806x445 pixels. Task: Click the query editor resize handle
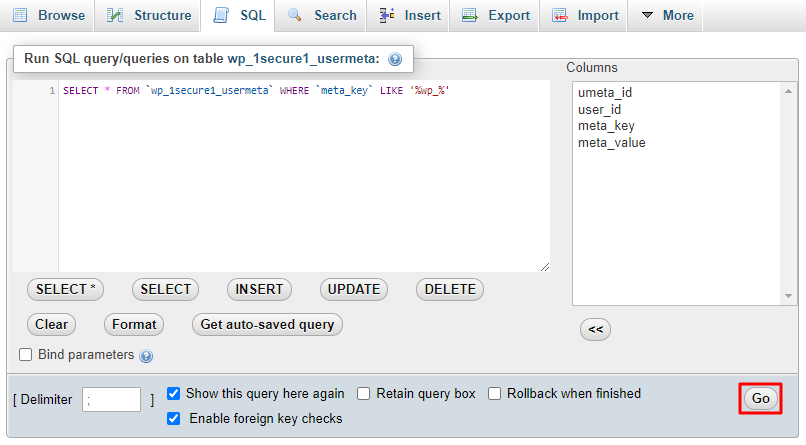[545, 267]
